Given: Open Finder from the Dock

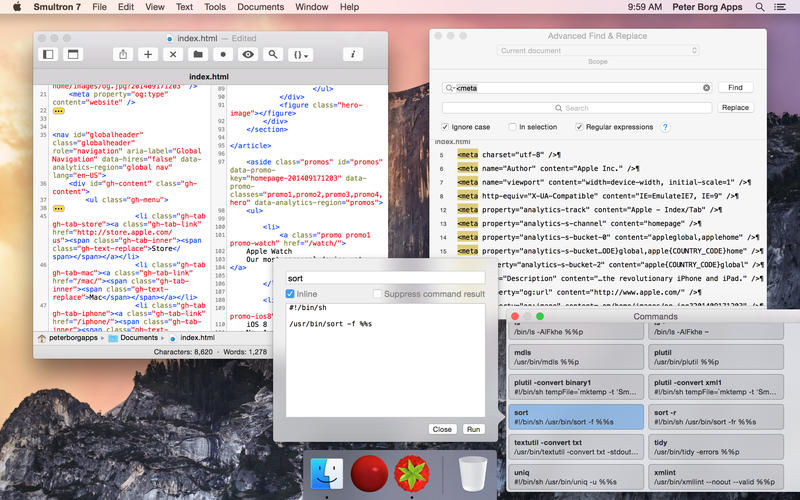Looking at the screenshot, I should tap(327, 473).
